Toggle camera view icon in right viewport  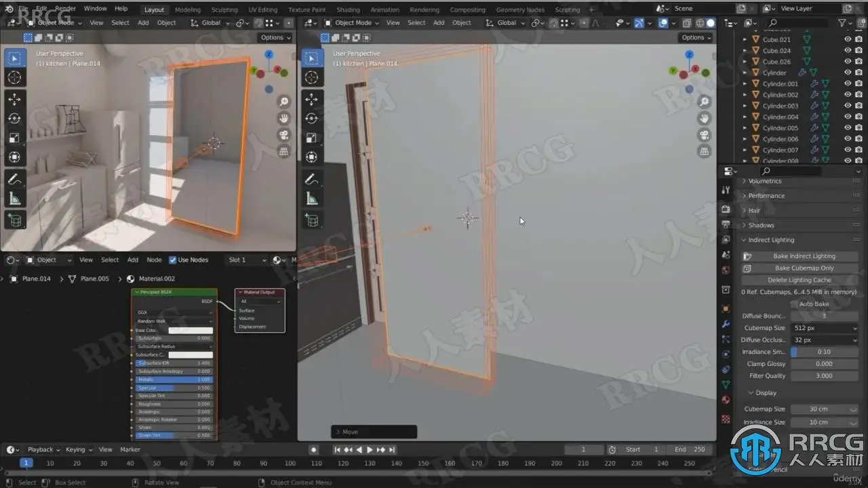coord(705,135)
